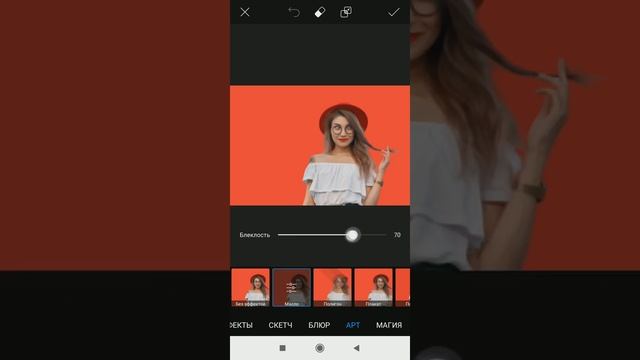
Task: Open the partially visible ЭФФЕКТЫ tab
Action: click(241, 325)
